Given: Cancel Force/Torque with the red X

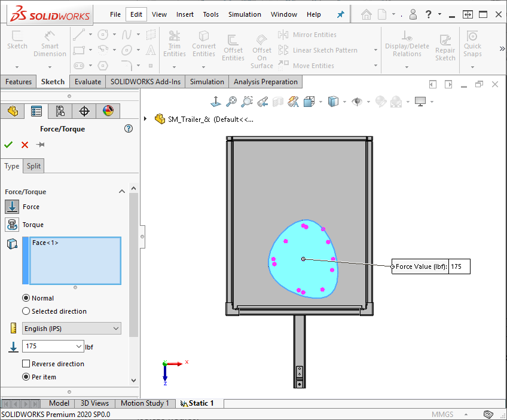Looking at the screenshot, I should pos(25,145).
